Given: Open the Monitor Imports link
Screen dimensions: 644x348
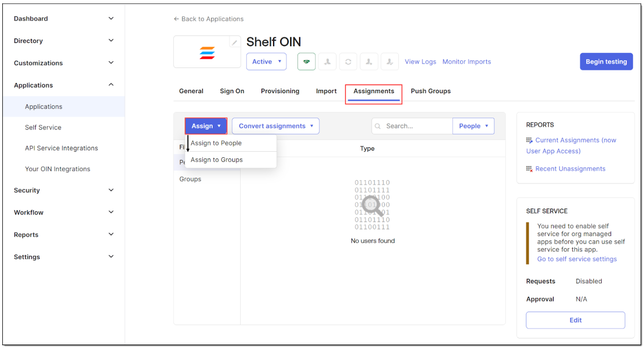Looking at the screenshot, I should click(467, 62).
